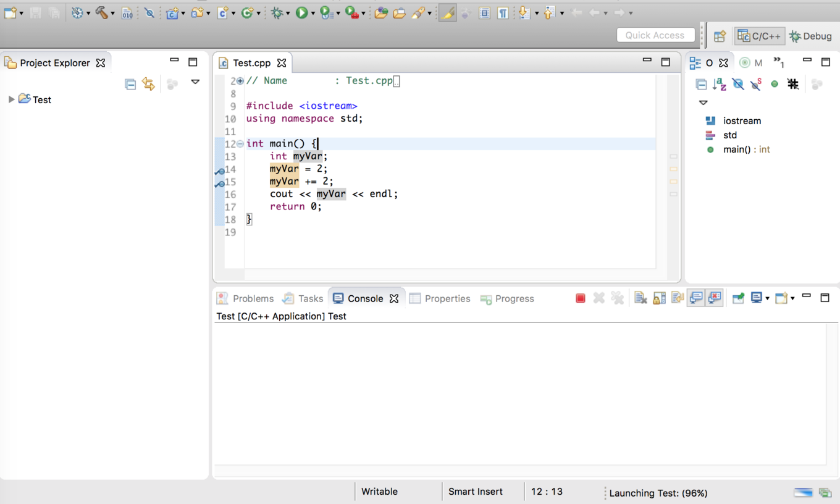Open Outline view menu triangle

click(x=703, y=103)
